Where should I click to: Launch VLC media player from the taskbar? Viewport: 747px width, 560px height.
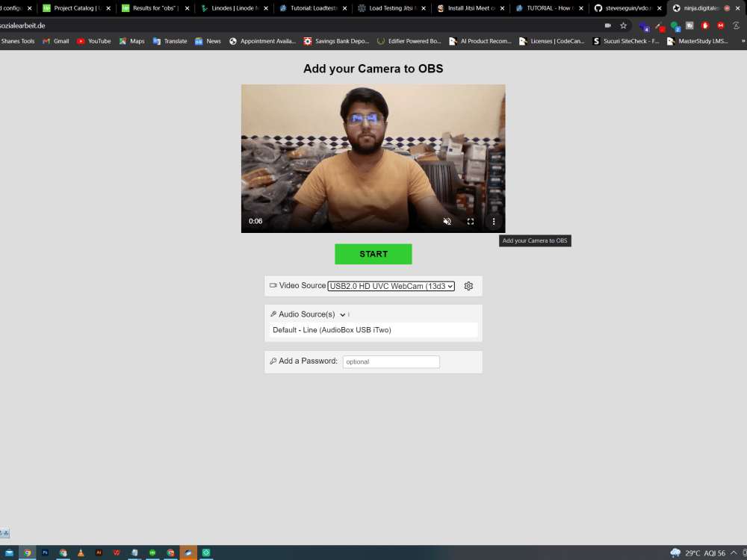coord(81,553)
